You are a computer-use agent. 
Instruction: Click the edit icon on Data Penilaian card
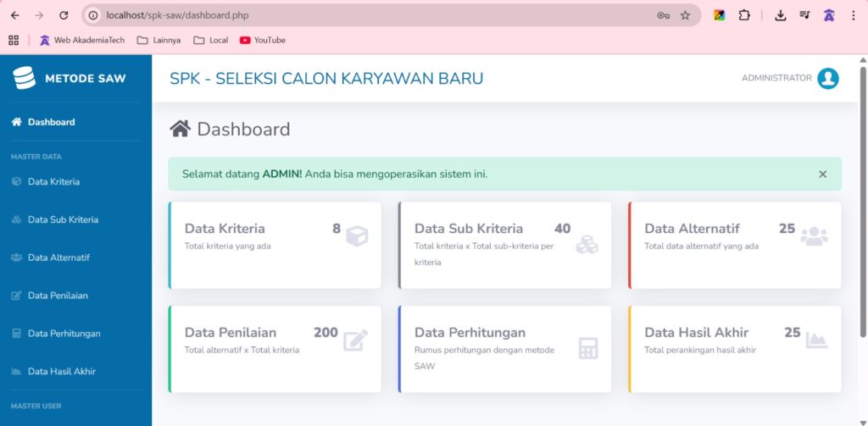(355, 340)
